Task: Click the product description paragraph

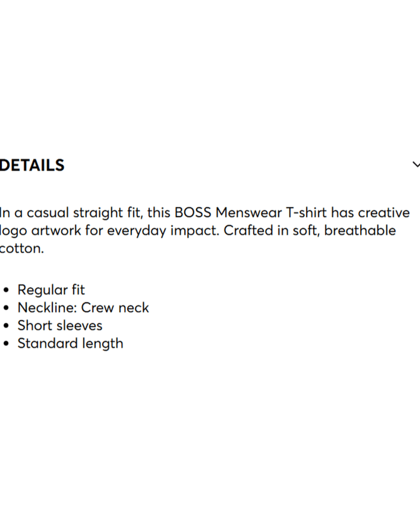Action: coord(204,230)
